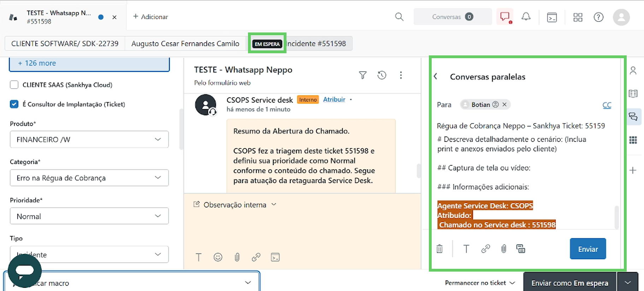Open the messaging chat bubble widget
This screenshot has width=644, height=291.
[x=24, y=271]
